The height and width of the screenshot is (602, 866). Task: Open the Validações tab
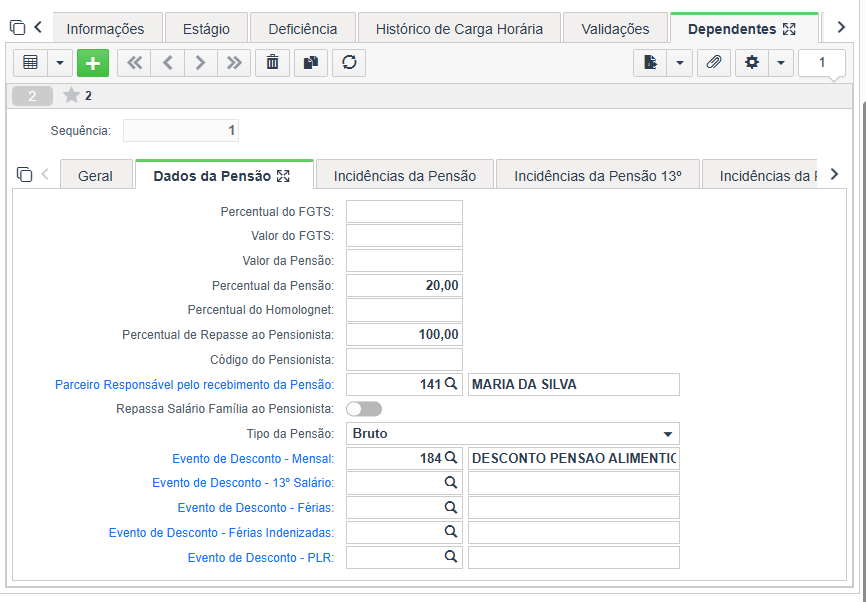[615, 29]
